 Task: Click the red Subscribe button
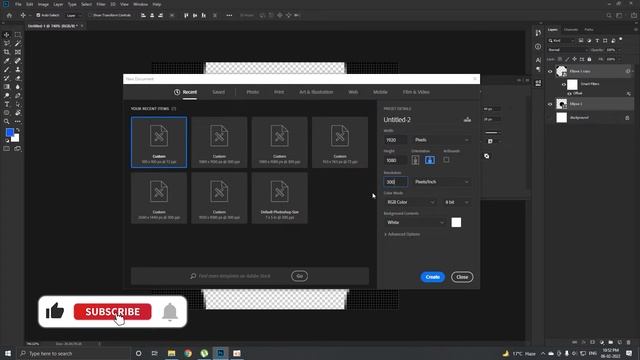click(x=113, y=312)
